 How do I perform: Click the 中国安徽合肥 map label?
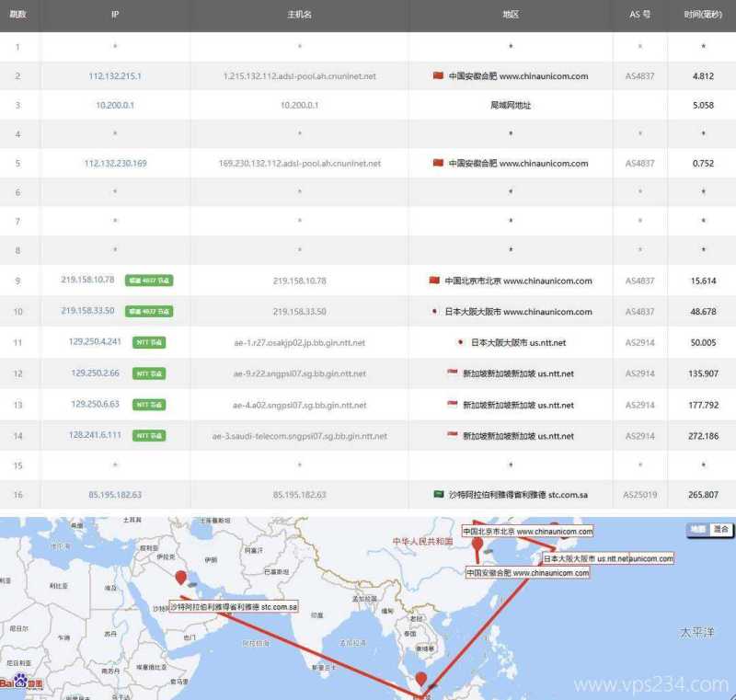point(527,573)
